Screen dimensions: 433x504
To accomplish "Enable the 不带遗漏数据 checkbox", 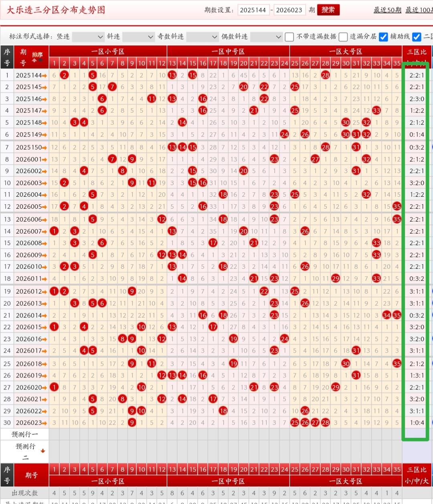I will (x=289, y=37).
